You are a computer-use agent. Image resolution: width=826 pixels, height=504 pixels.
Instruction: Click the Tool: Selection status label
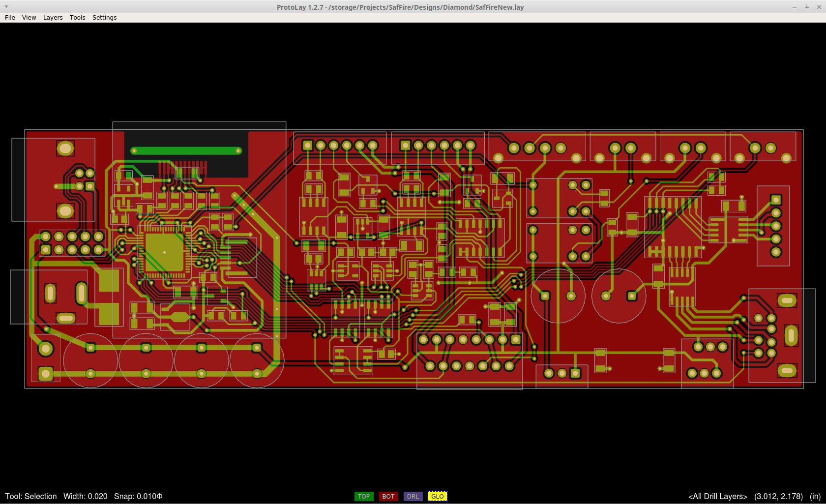tap(31, 496)
